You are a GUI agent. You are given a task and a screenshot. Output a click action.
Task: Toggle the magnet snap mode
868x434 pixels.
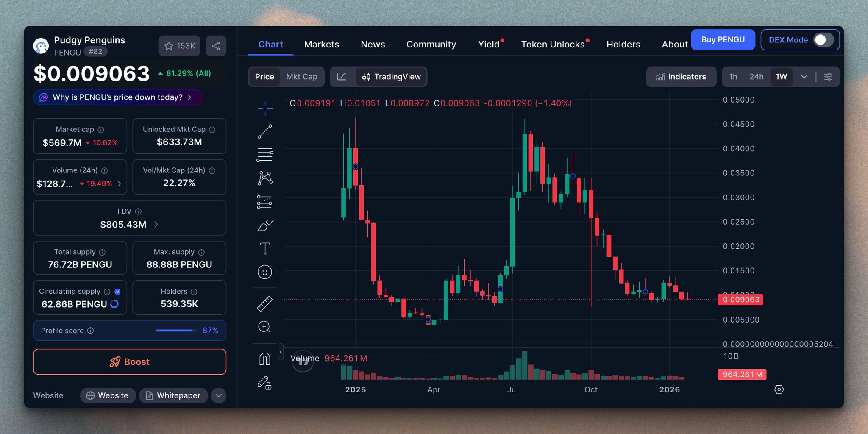pyautogui.click(x=265, y=359)
